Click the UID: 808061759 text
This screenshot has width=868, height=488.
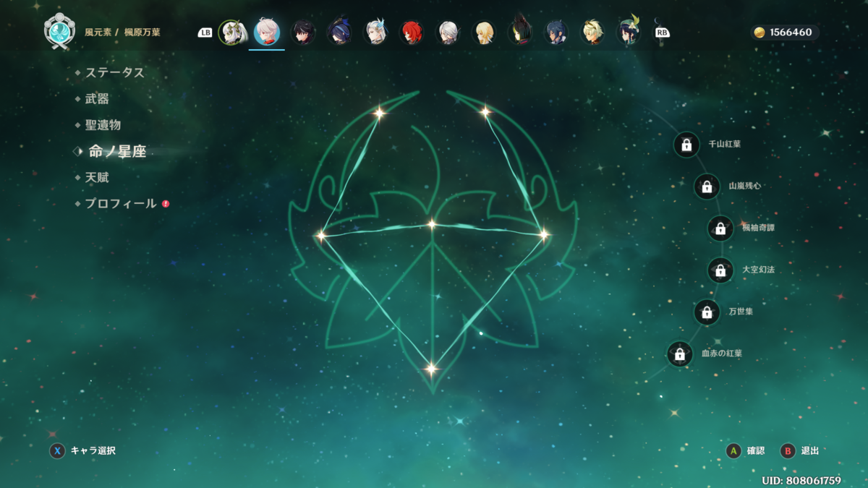pyautogui.click(x=801, y=480)
